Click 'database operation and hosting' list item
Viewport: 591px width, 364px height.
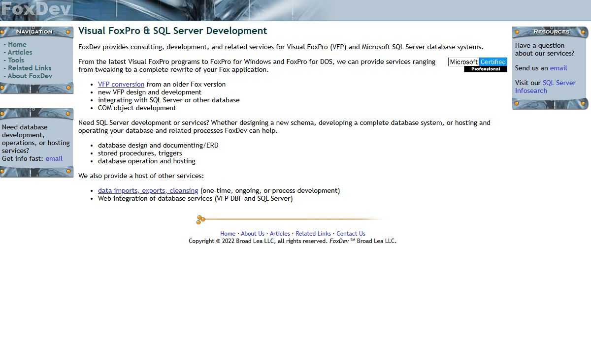pos(147,161)
